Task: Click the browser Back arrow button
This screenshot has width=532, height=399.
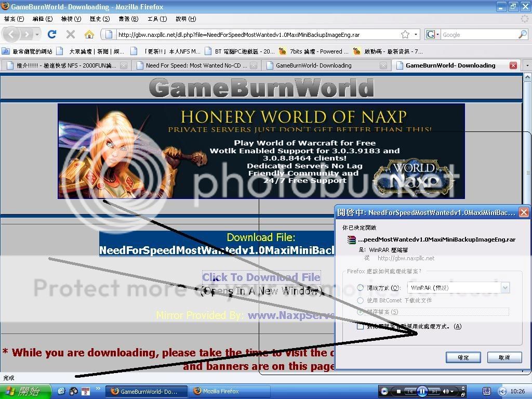Action: pyautogui.click(x=11, y=34)
